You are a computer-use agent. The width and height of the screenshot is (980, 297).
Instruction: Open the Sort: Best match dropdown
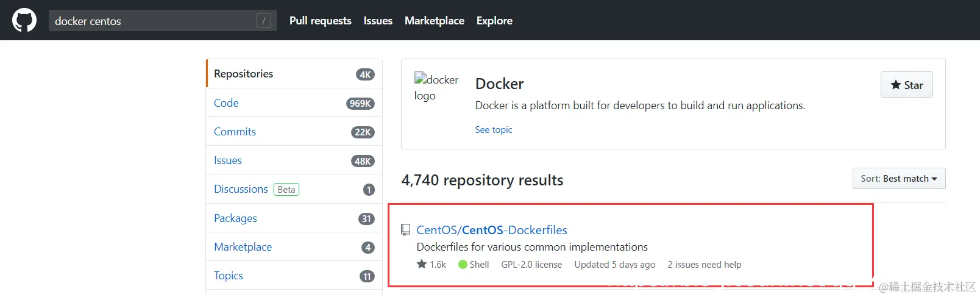coord(898,179)
